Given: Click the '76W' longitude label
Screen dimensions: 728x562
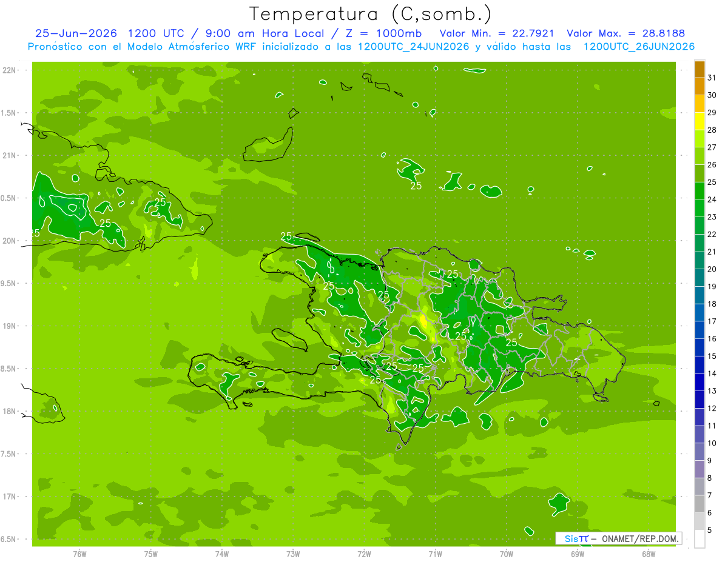Looking at the screenshot, I should click(79, 554).
